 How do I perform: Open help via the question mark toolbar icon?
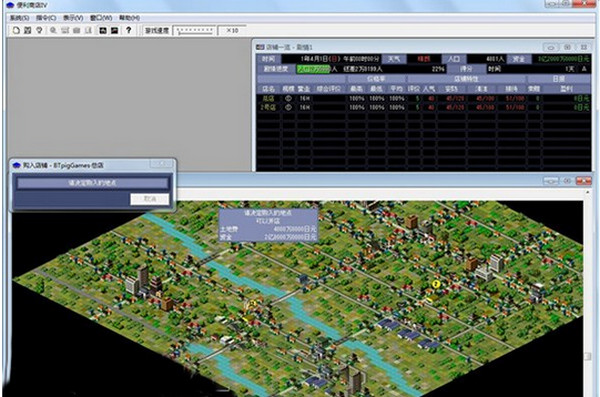click(129, 30)
